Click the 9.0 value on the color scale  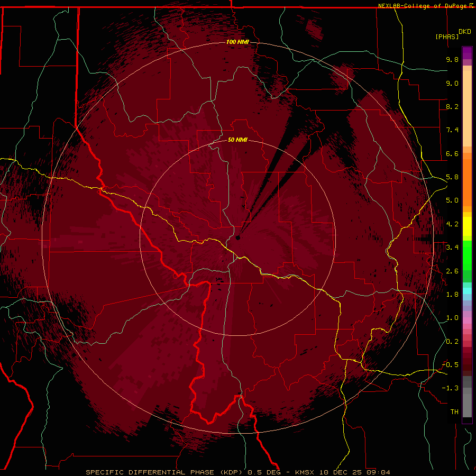pyautogui.click(x=452, y=83)
